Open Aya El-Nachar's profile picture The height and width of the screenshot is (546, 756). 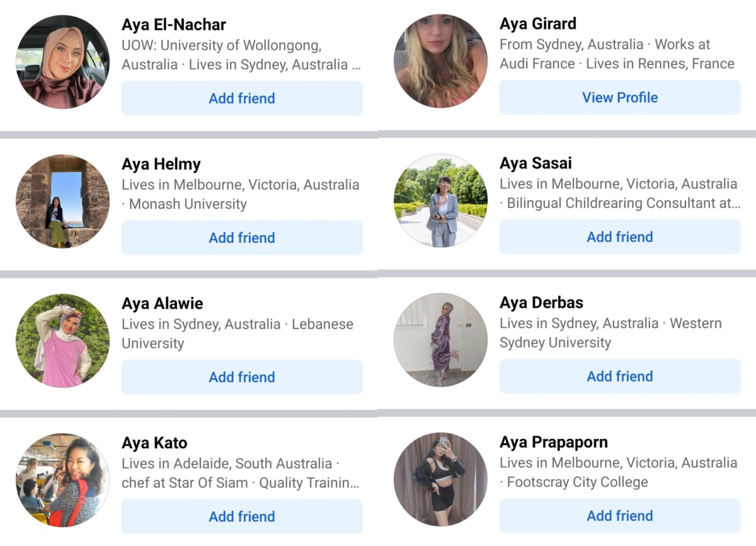pyautogui.click(x=62, y=62)
